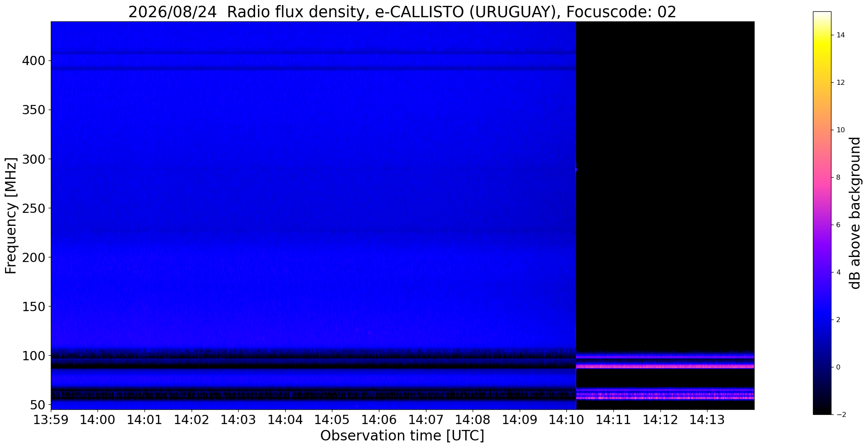This screenshot has height=448, width=868.
Task: Click the 14:00 tick label on time axis
Action: click(x=98, y=420)
